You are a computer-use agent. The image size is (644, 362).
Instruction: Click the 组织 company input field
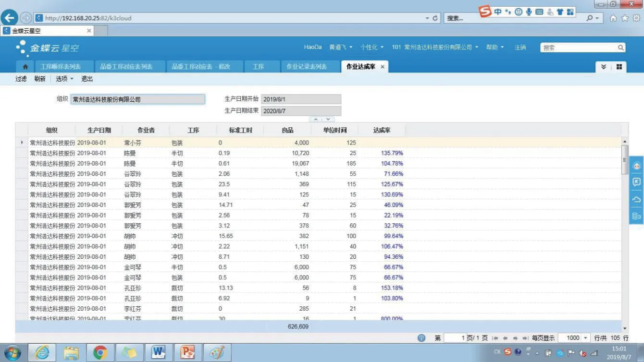click(138, 99)
